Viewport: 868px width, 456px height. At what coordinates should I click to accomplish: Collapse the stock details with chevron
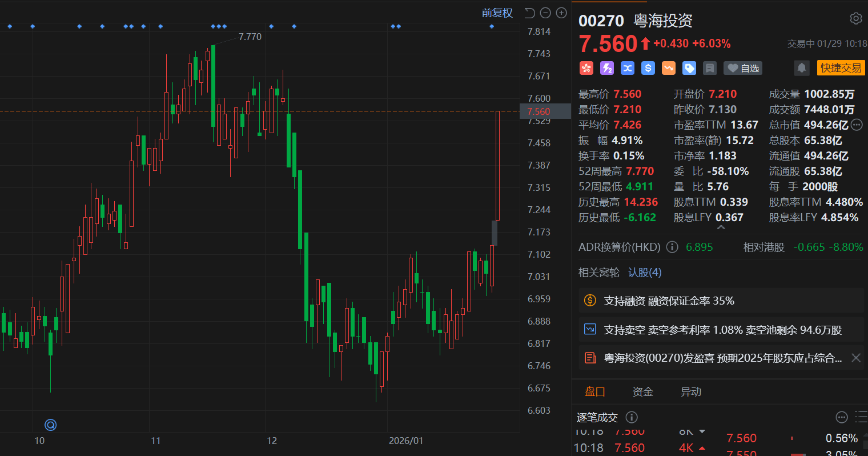(x=721, y=227)
